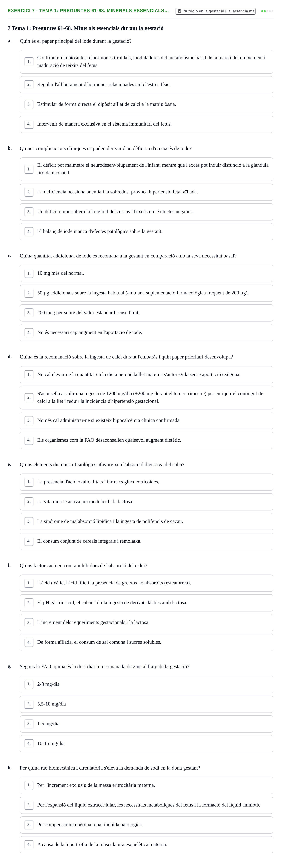Select 'La vitamina D activa, un medi àcid i la lactosa'
281x868 pixels.
pos(146,502)
